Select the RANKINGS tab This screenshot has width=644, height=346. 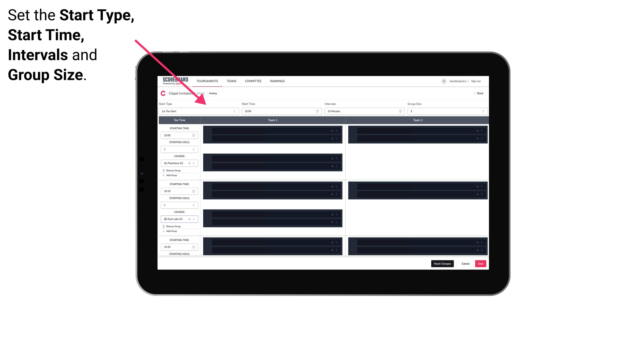277,81
